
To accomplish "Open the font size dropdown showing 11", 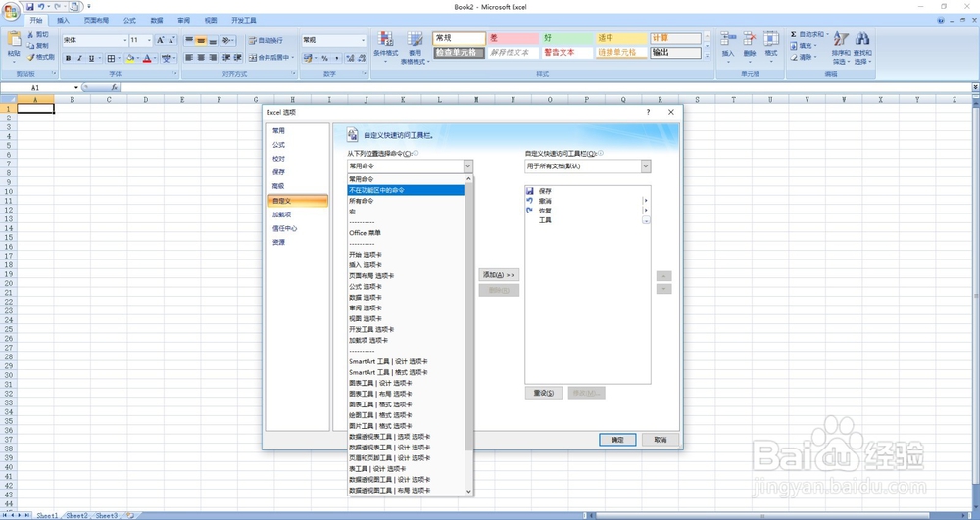I will tap(149, 40).
